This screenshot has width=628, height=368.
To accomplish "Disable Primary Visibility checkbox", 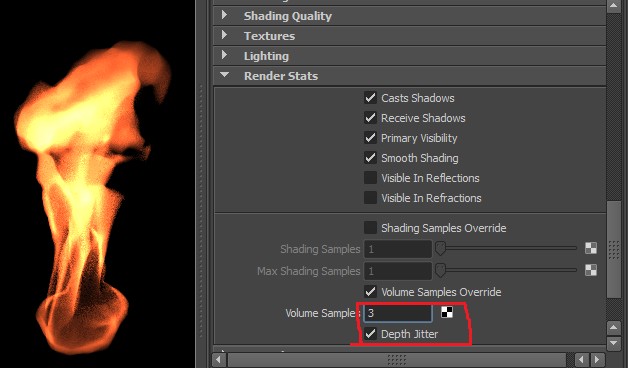I will pyautogui.click(x=370, y=138).
